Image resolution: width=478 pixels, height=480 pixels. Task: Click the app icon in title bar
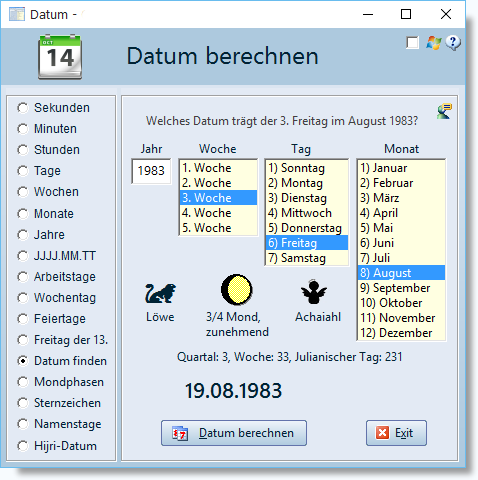tap(17, 14)
